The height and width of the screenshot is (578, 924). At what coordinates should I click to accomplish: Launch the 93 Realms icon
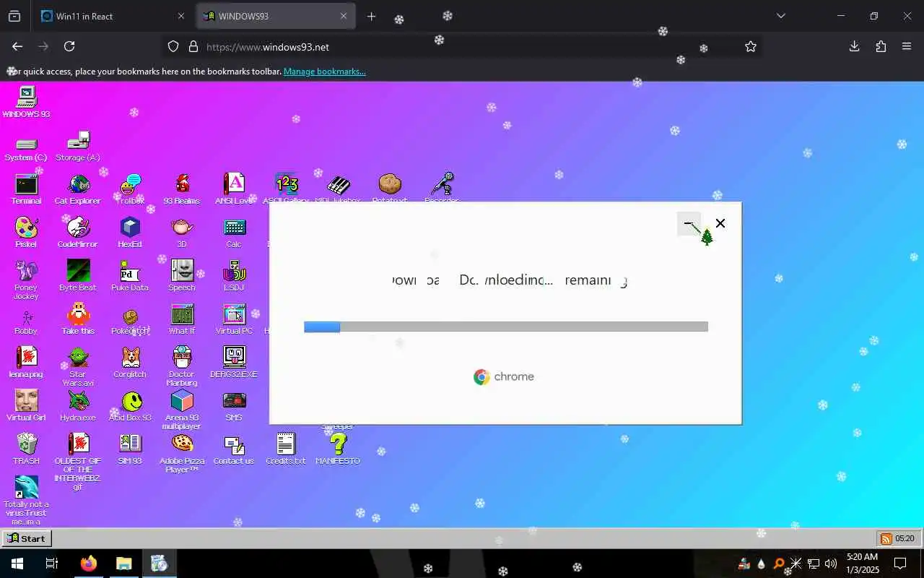tap(182, 190)
